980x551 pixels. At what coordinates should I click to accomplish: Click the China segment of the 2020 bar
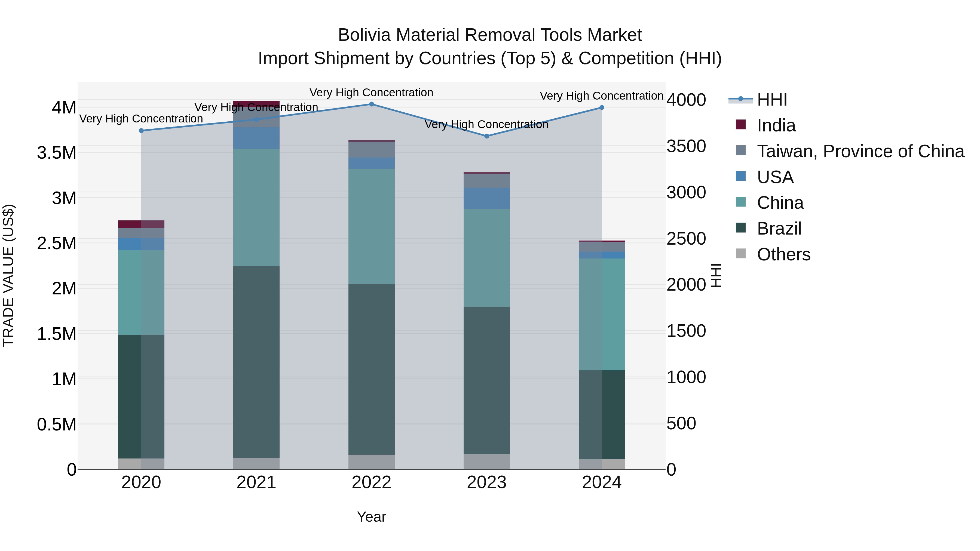141,293
